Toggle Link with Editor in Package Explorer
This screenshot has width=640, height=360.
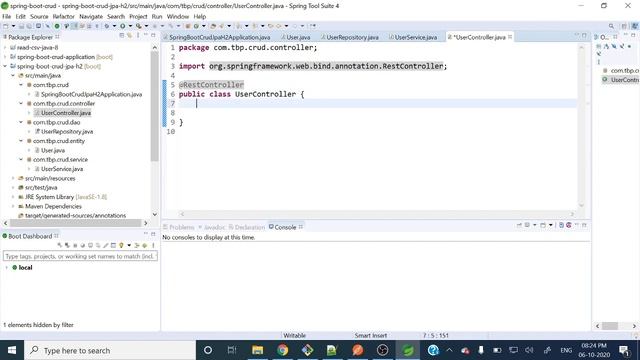click(x=129, y=36)
